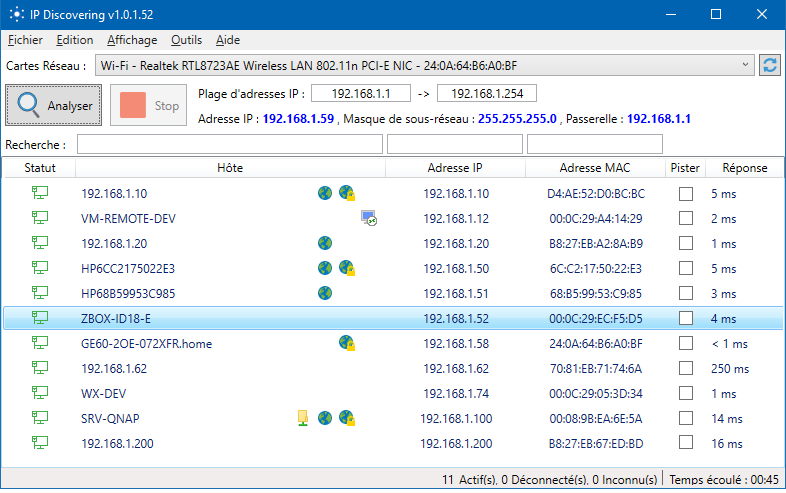786x493 pixels.
Task: Click the status computer icon for WX-DEV
Action: (x=40, y=393)
